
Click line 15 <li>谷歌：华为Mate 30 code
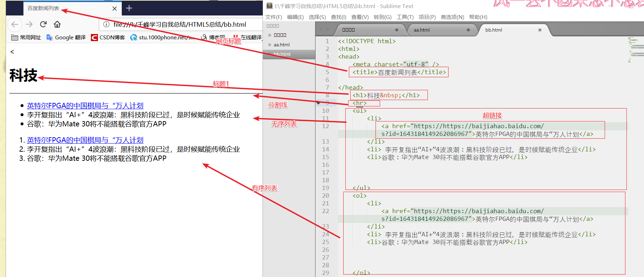[447, 157]
